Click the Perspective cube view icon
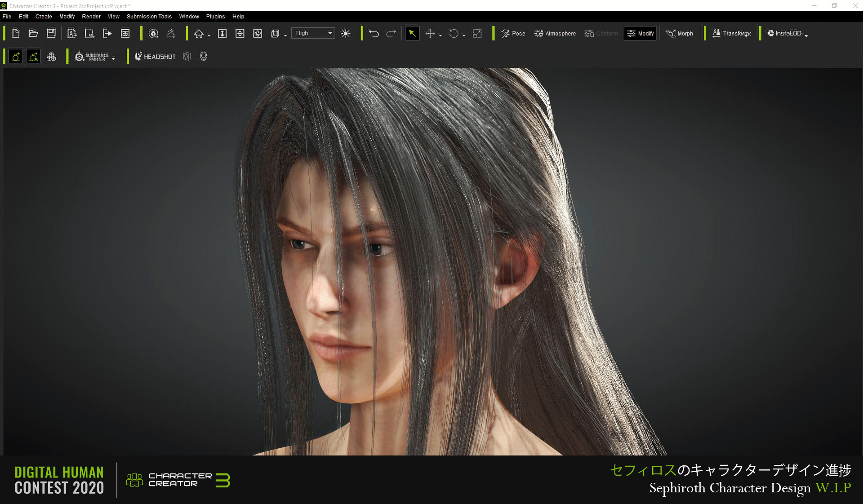This screenshot has height=504, width=863. (x=275, y=33)
